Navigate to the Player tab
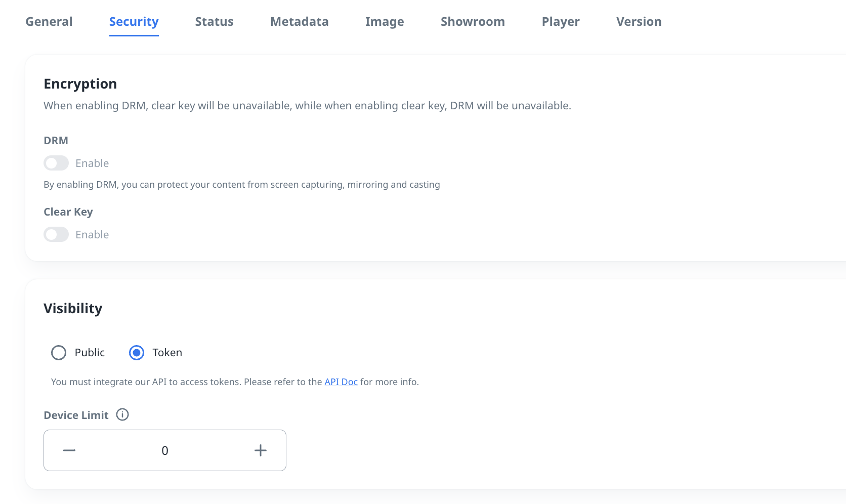This screenshot has width=846, height=504. click(x=561, y=22)
